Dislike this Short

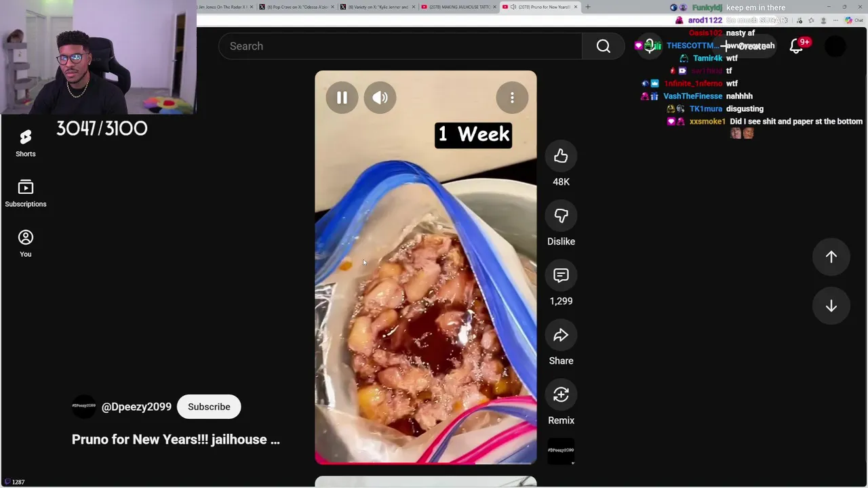[x=561, y=216]
